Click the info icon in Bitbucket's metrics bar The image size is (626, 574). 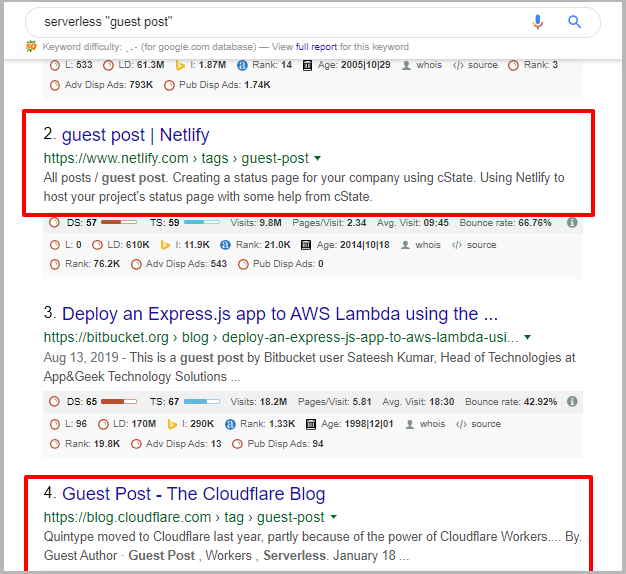point(572,402)
